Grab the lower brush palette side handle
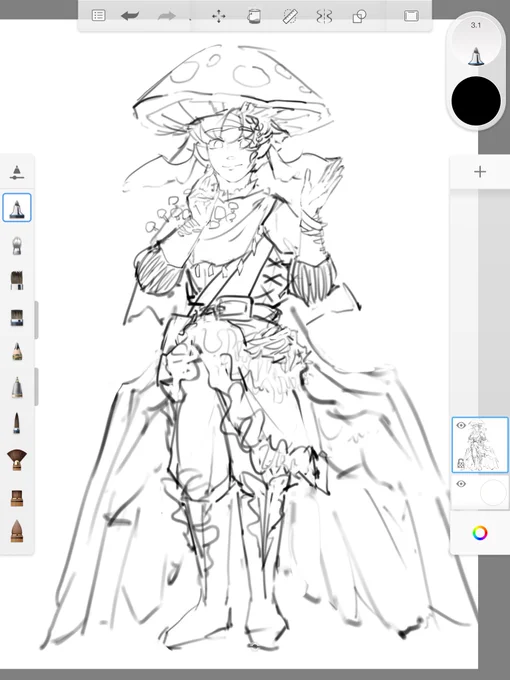 [36, 386]
